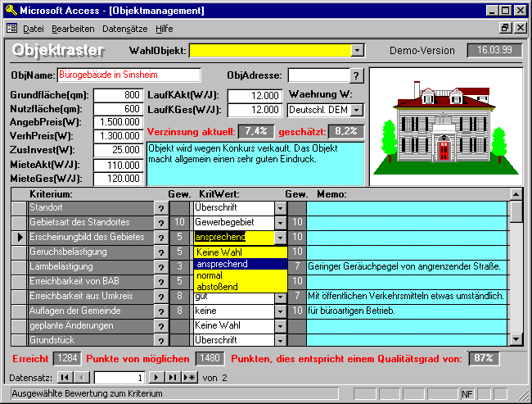Create a new record with navigation button
This screenshot has width=532, height=404.
189,377
